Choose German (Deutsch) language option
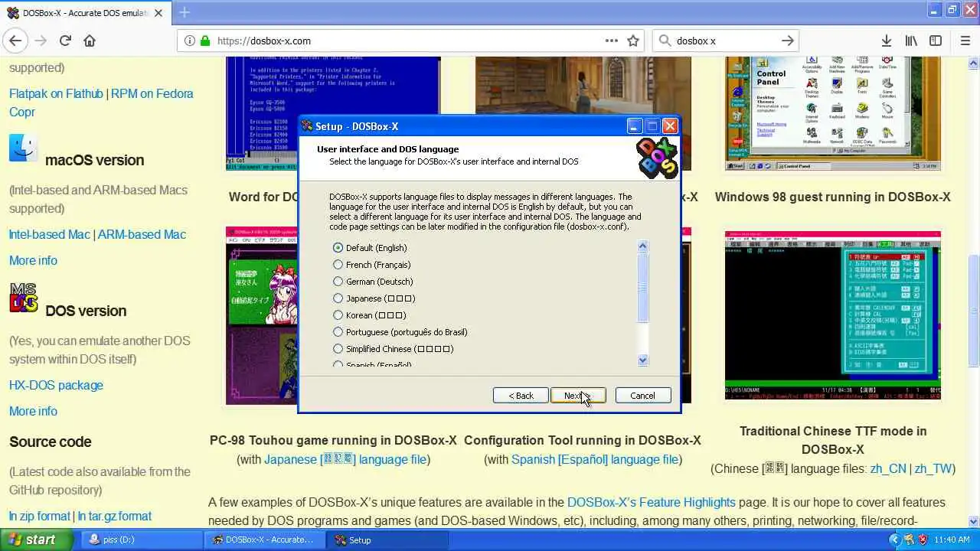 pos(338,282)
